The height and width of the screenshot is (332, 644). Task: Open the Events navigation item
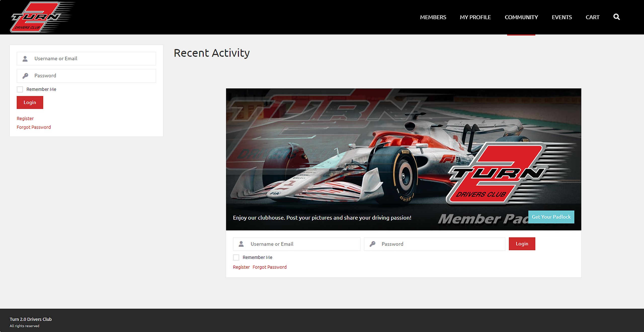click(x=562, y=17)
